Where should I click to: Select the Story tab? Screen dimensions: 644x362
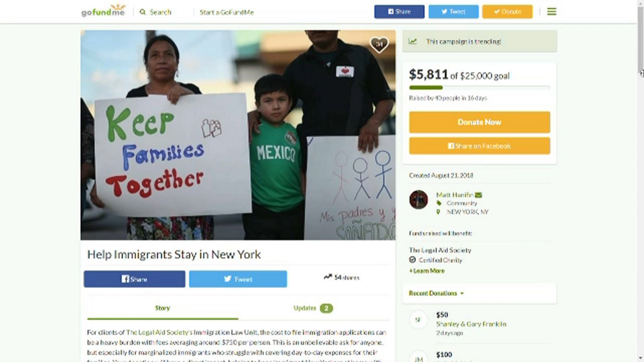(163, 308)
